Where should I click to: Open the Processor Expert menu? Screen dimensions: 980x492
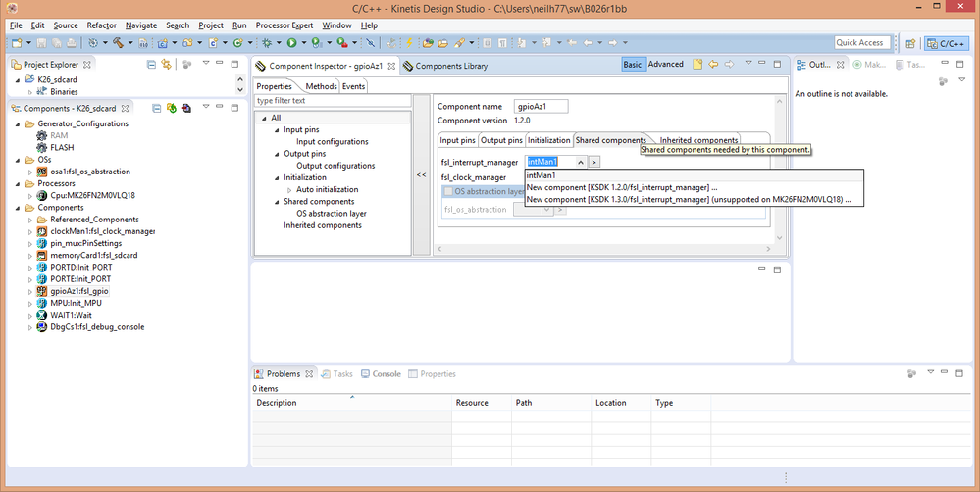pos(284,25)
